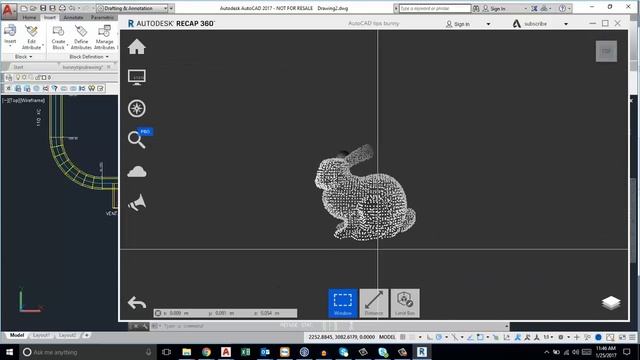Image resolution: width=640 pixels, height=360 pixels.
Task: Open status bar customization menu icon
Action: (632, 337)
